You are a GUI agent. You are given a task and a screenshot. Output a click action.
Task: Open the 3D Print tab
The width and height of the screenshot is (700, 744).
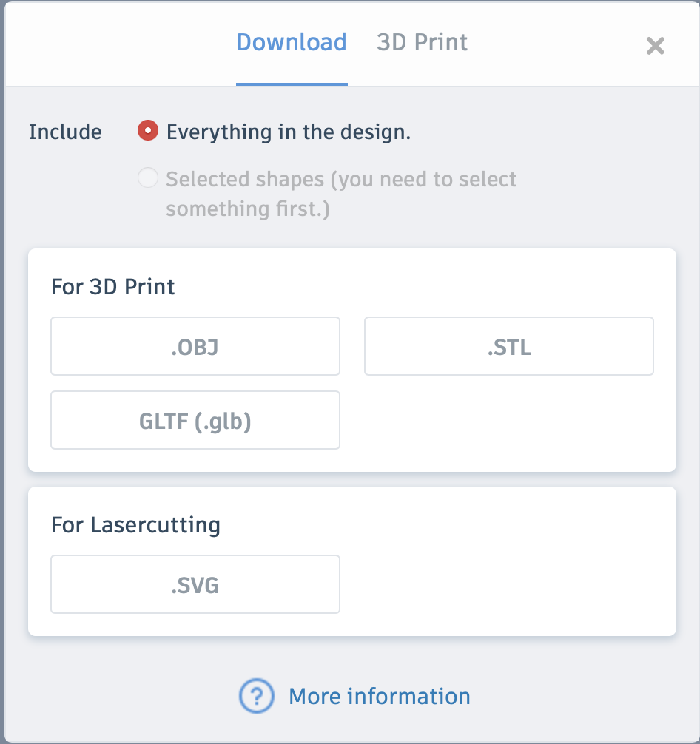point(422,42)
